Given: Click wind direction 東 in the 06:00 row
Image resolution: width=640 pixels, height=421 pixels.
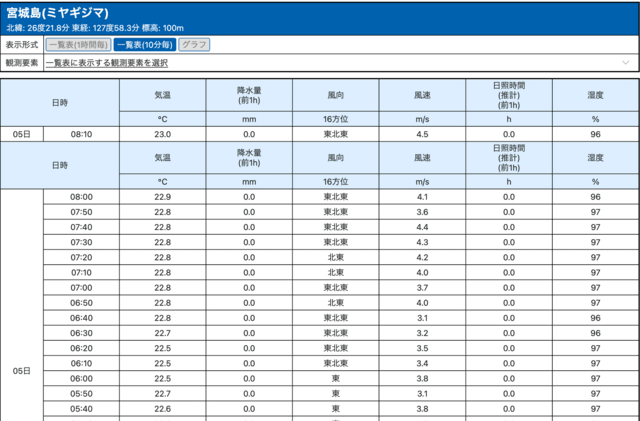Looking at the screenshot, I should [336, 378].
